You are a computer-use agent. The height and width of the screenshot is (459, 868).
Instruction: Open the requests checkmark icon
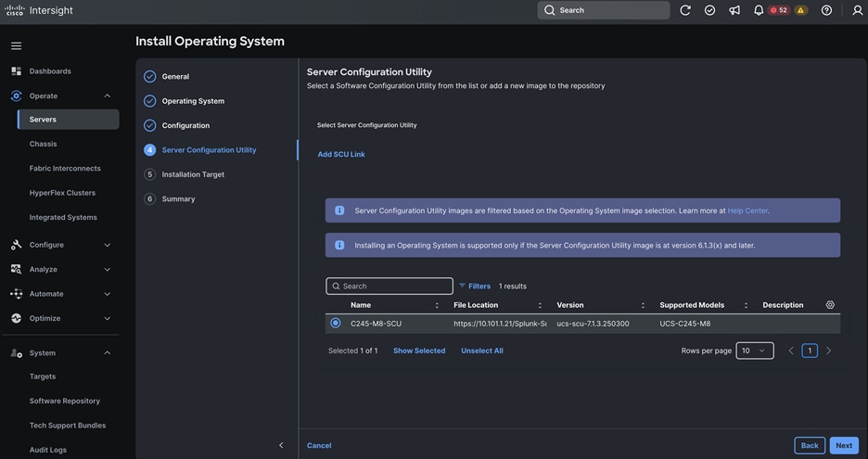709,10
